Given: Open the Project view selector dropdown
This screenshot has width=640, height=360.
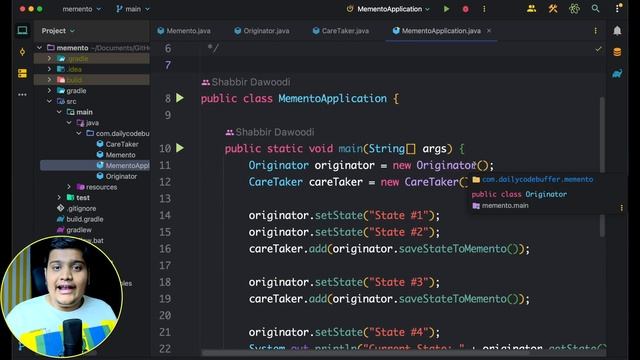Looking at the screenshot, I should (58, 31).
